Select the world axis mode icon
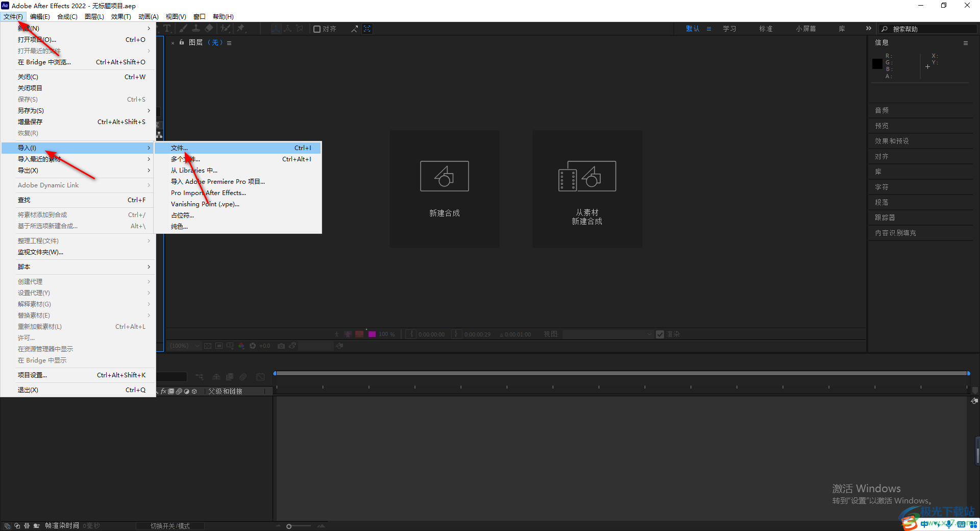Screen dimensions: 980x531 (288, 29)
